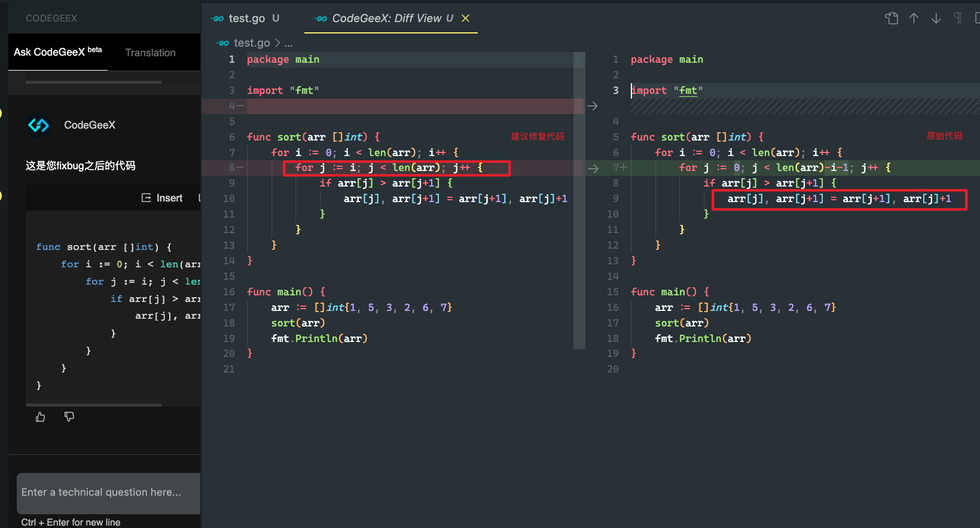Switch to the test.go editor tab

click(x=246, y=19)
